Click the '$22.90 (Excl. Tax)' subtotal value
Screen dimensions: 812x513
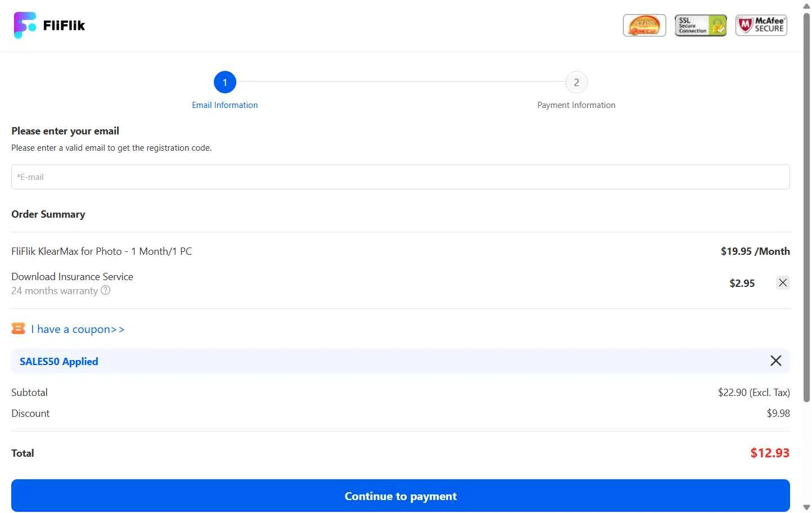[754, 392]
